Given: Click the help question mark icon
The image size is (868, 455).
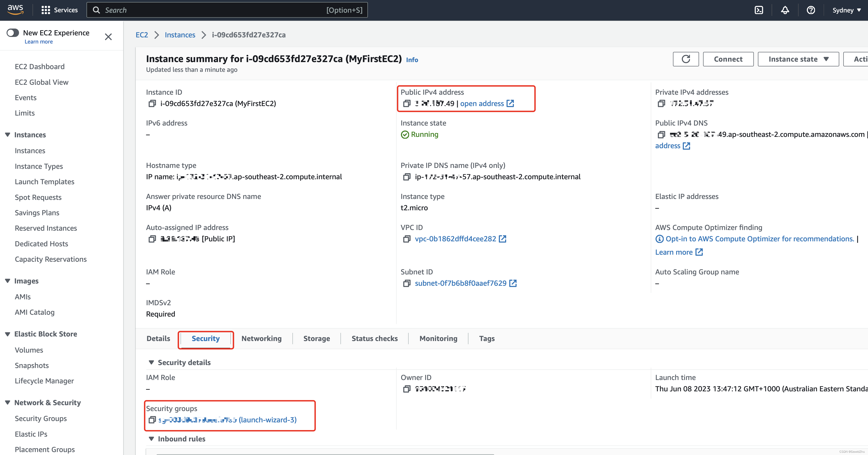Looking at the screenshot, I should click(811, 10).
